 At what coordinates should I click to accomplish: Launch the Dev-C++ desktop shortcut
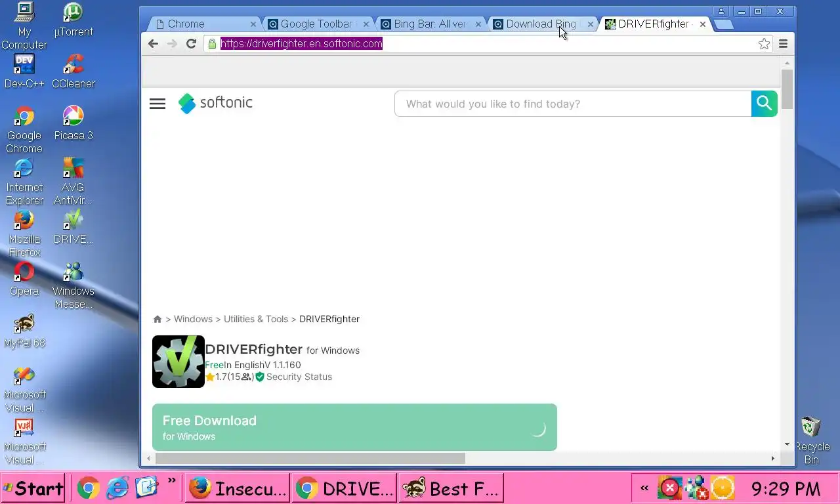point(24,72)
